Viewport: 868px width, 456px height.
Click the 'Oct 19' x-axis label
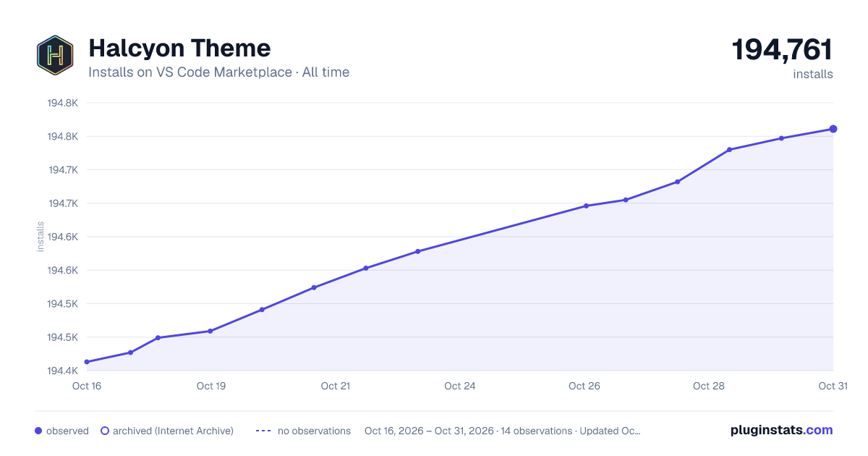[x=211, y=386]
